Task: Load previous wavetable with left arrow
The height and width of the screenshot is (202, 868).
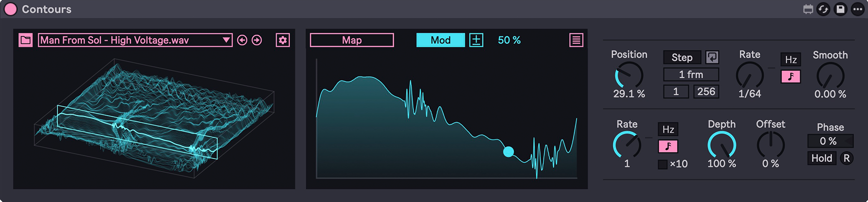Action: tap(242, 40)
